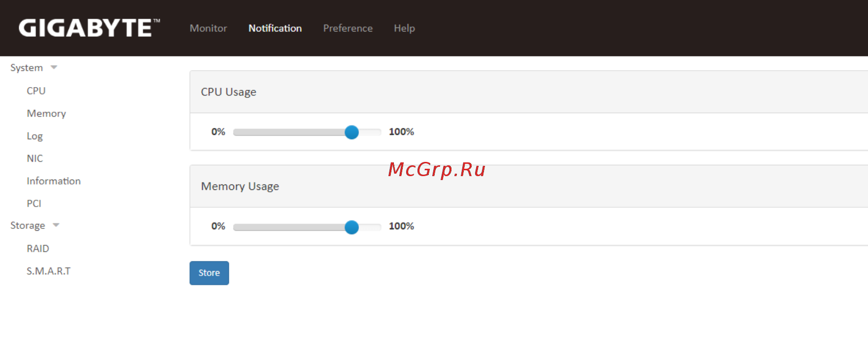Select Memory in the sidebar

click(x=46, y=114)
